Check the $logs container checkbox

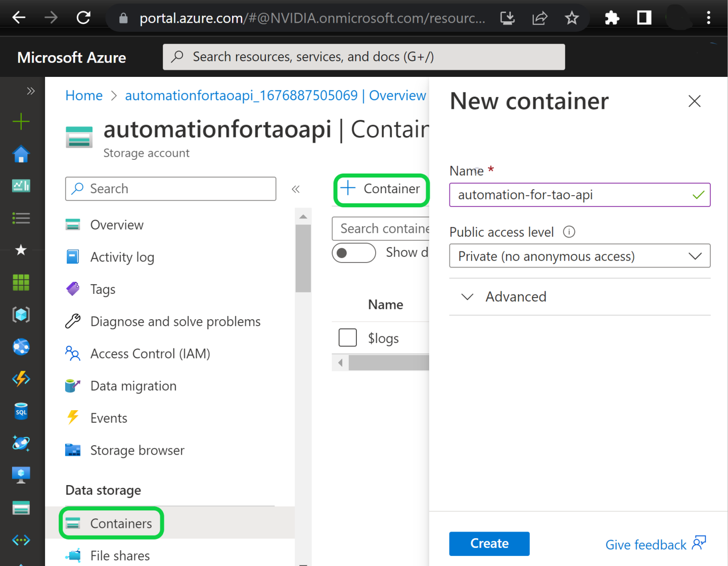[x=348, y=337]
